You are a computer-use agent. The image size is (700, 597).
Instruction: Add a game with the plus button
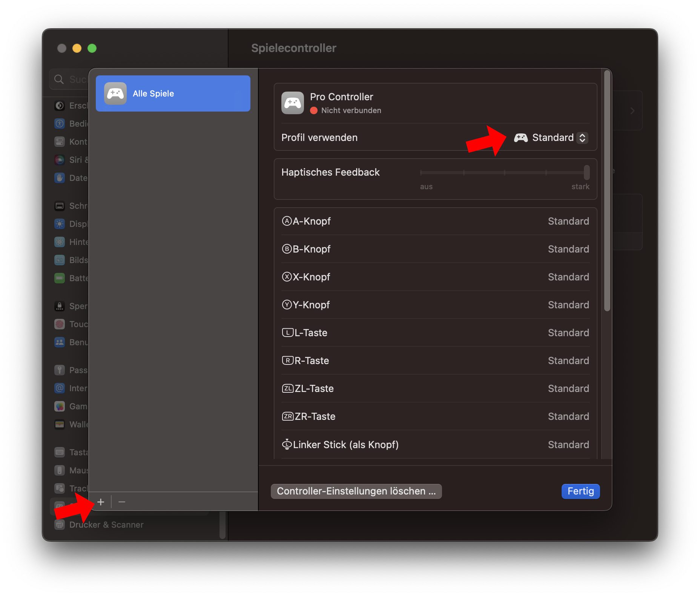(x=101, y=502)
